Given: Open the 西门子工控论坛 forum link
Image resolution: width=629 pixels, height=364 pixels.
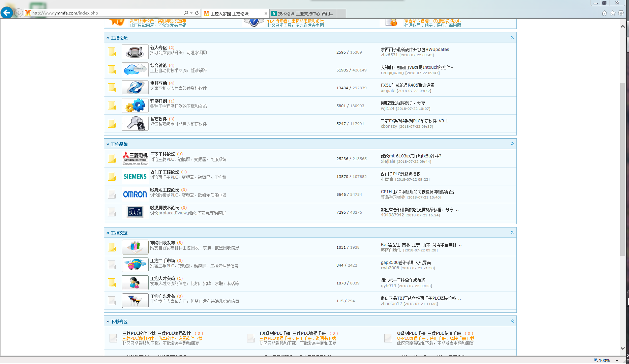Looking at the screenshot, I should (164, 172).
